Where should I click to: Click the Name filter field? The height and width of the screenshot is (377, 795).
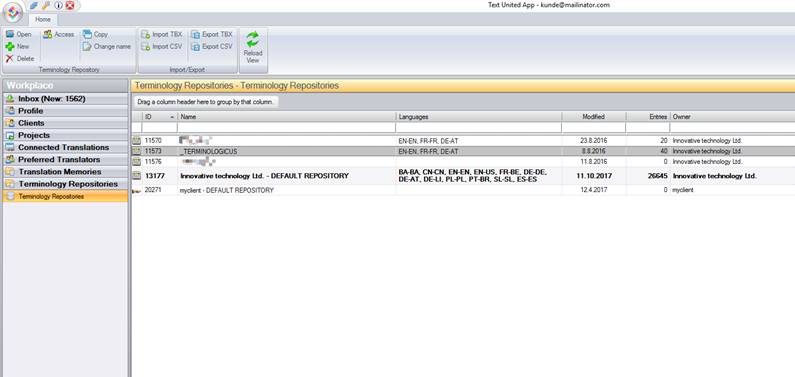coord(286,127)
